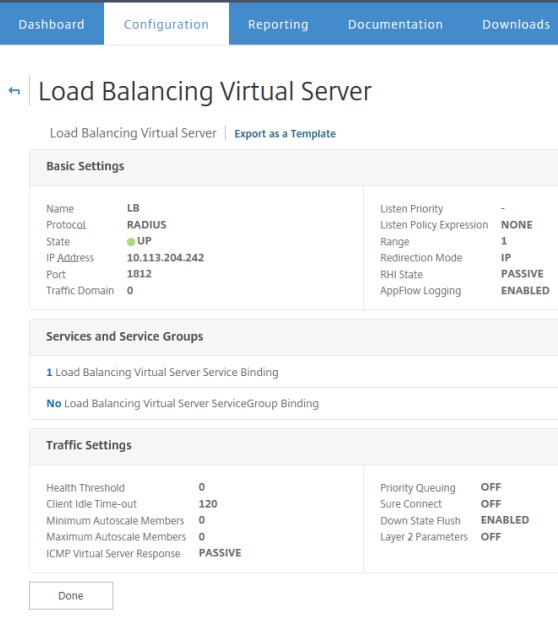Click the Done button
Screen dimensions: 558x618
pos(71,596)
